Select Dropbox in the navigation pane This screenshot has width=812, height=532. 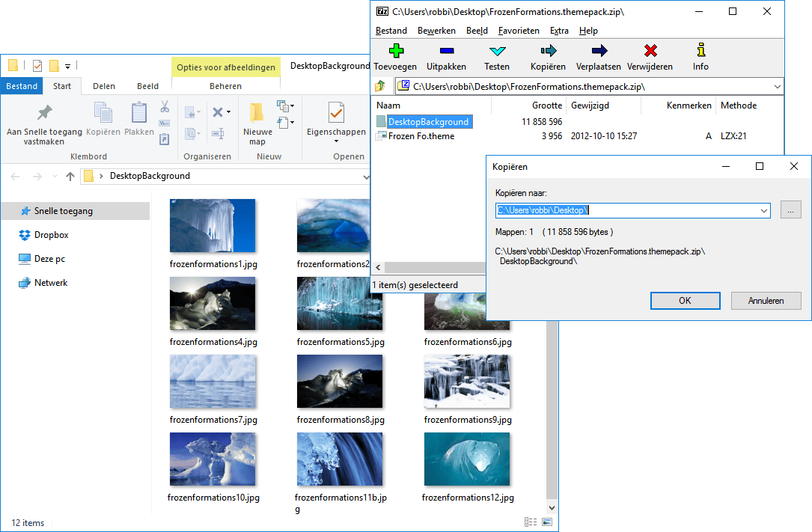(x=51, y=235)
